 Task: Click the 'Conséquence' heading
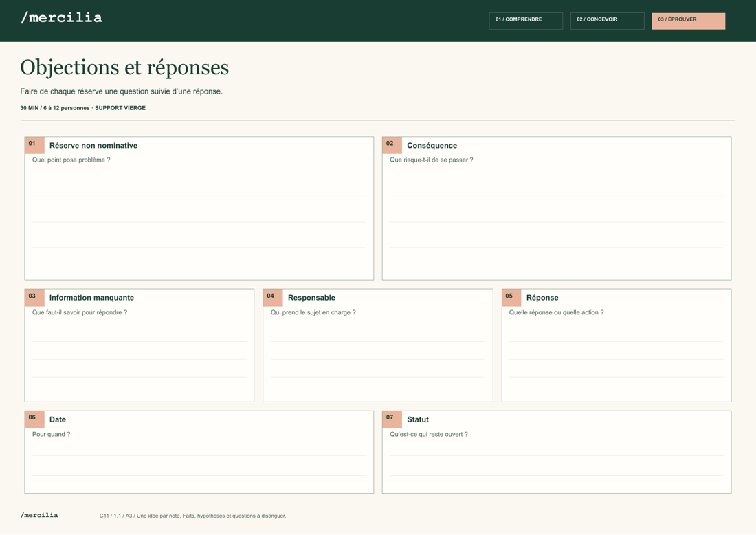pos(432,146)
